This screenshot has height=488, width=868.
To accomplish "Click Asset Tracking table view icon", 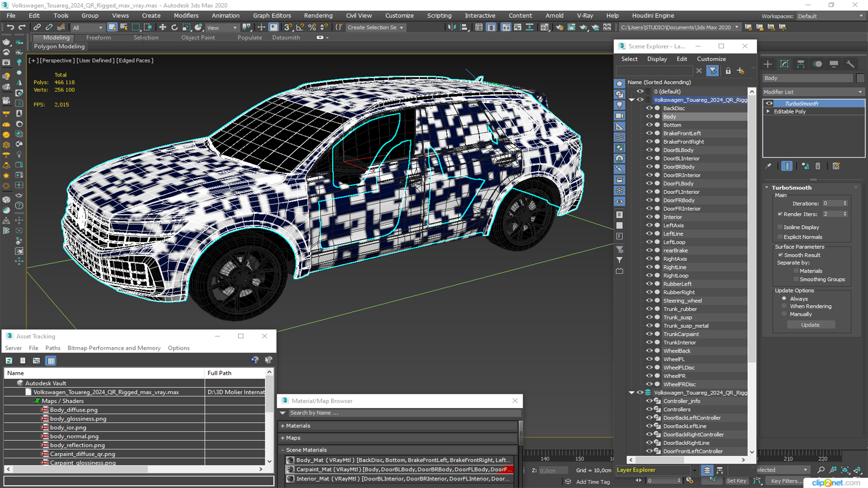I will [51, 361].
